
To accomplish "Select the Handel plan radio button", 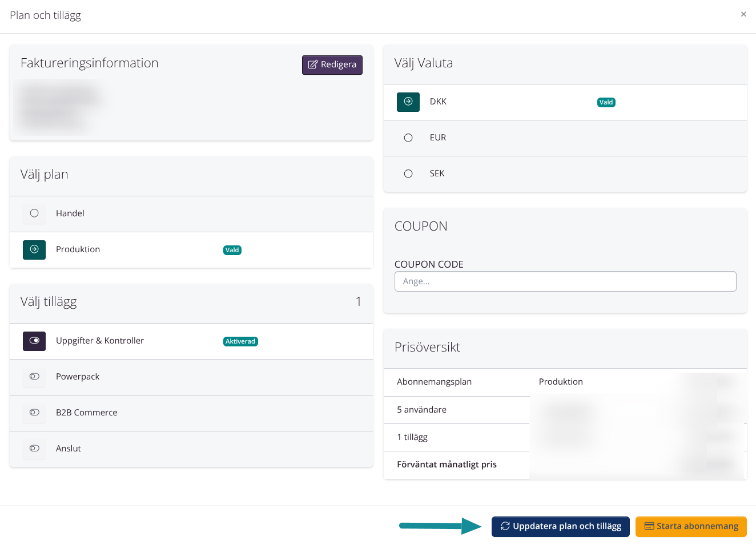I will (34, 213).
